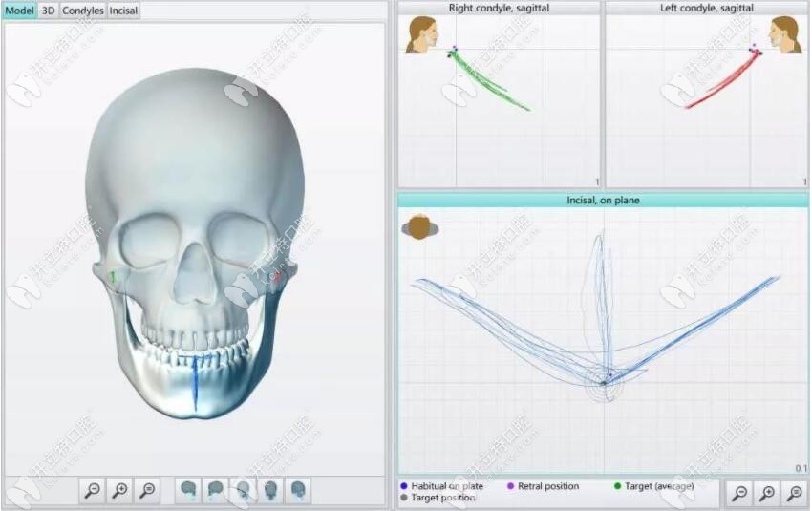
Task: Reset zoom of the incisal graph panel
Action: click(795, 493)
